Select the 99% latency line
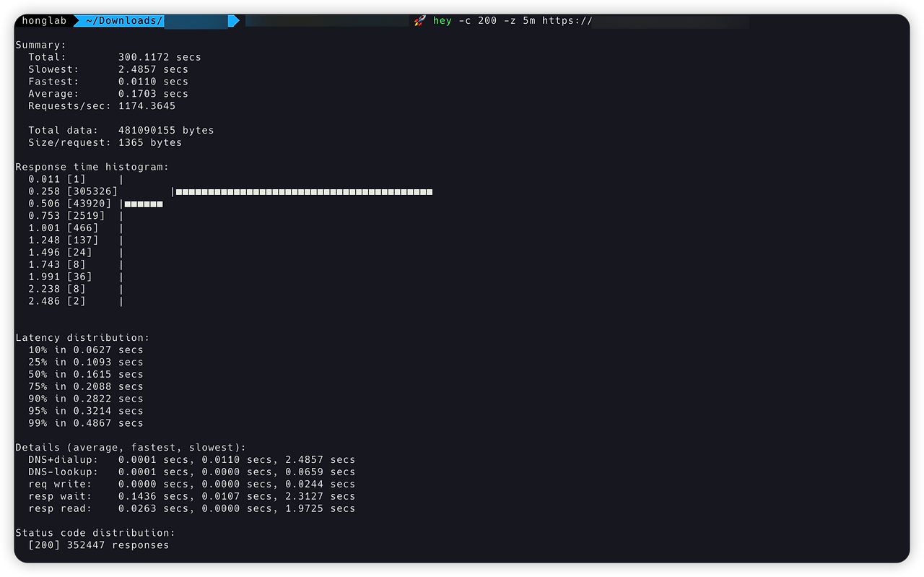The image size is (924, 577). pyautogui.click(x=85, y=422)
